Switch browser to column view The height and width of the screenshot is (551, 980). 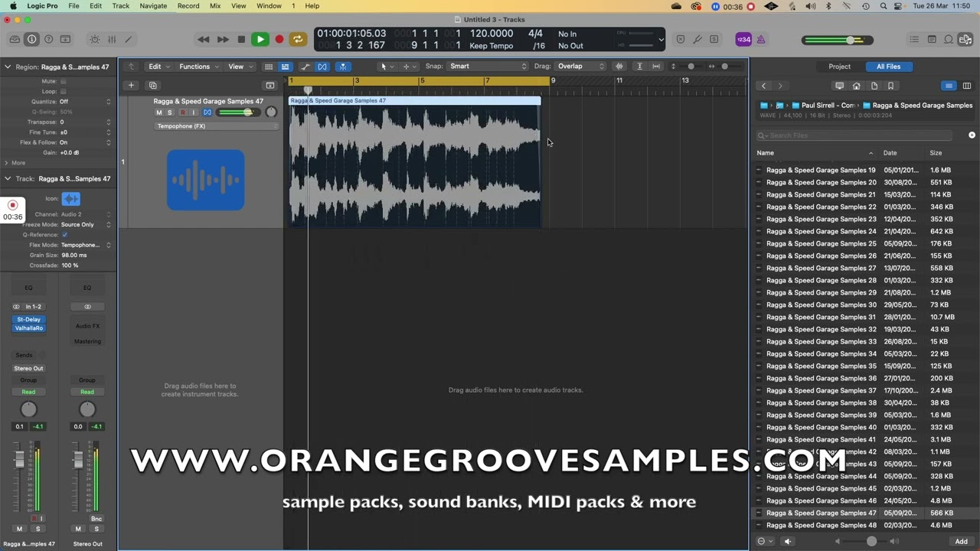966,86
